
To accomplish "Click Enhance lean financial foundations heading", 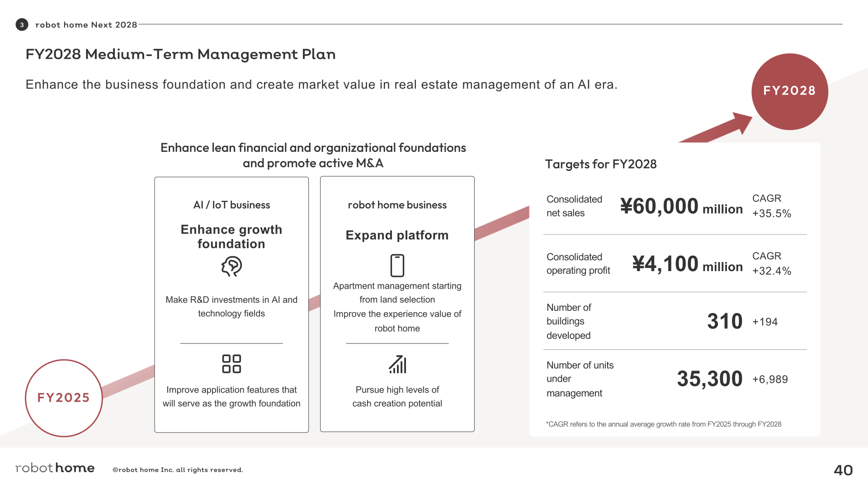I will click(313, 155).
